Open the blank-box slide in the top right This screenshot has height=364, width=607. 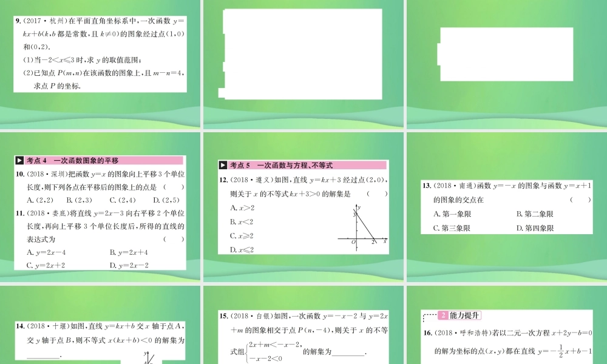(x=507, y=64)
